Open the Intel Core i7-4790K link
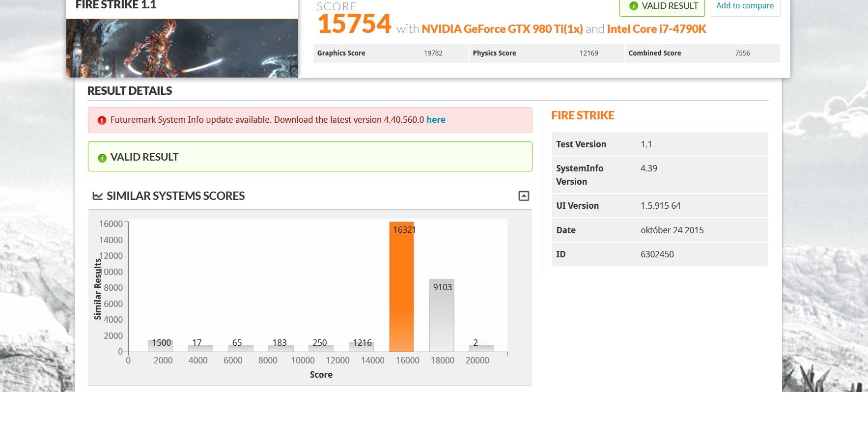The height and width of the screenshot is (443, 868). (x=656, y=29)
